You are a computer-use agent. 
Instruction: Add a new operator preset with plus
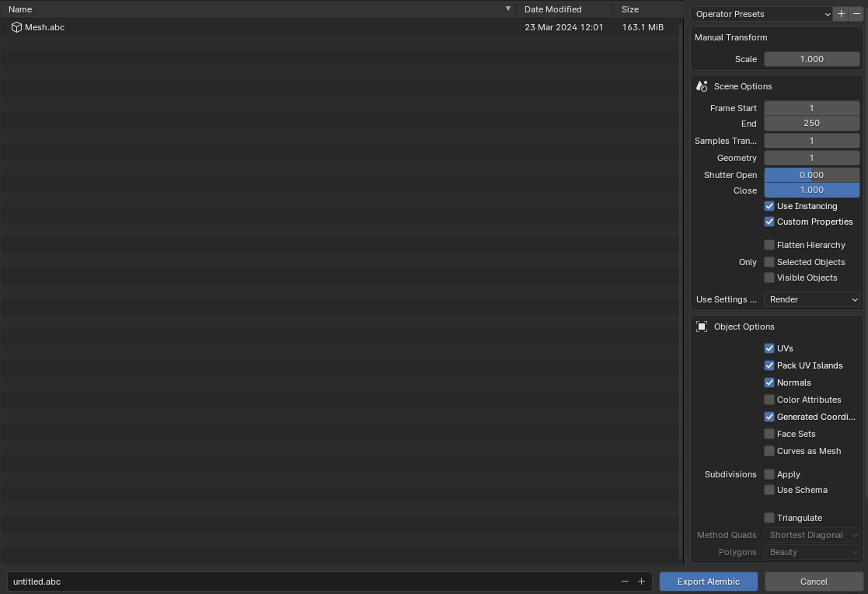click(841, 14)
